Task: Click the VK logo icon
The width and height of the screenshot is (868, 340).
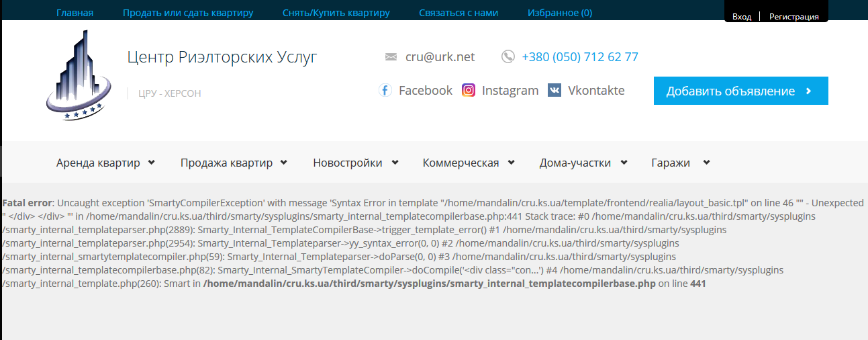Action: 554,90
